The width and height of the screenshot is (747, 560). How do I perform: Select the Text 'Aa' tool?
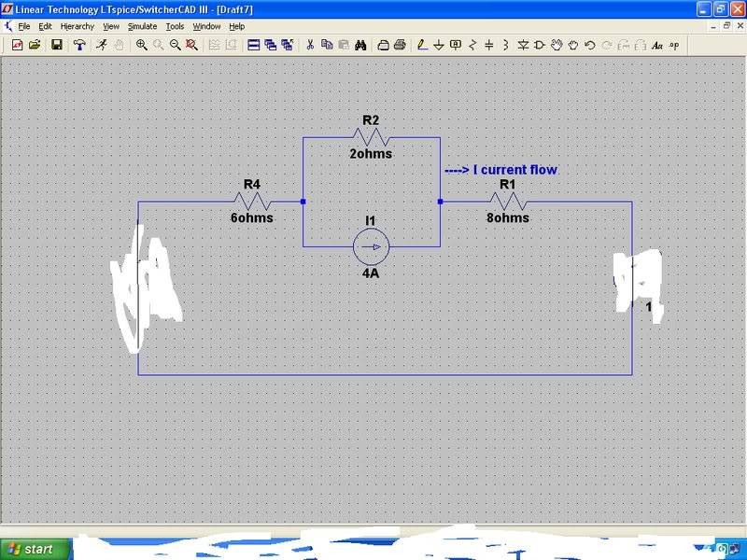(657, 46)
